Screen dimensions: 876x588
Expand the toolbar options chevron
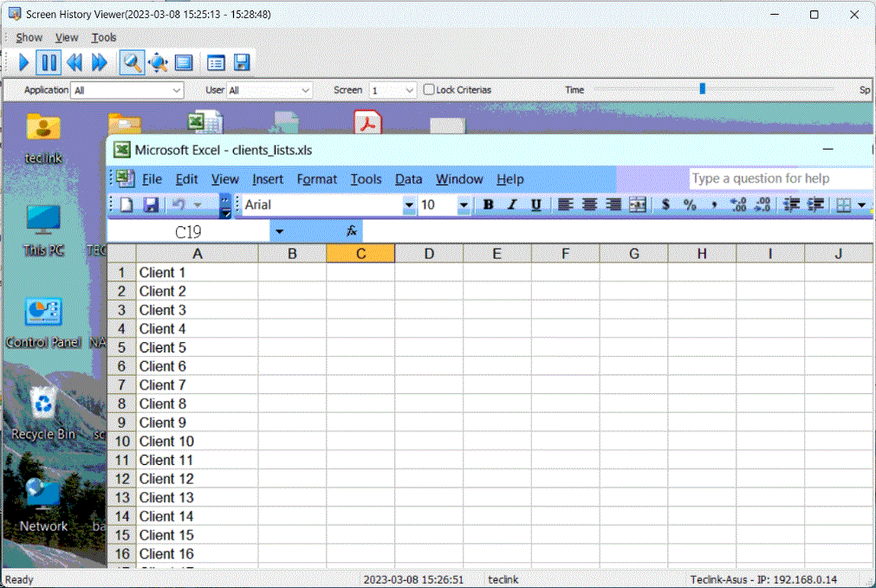[x=225, y=205]
